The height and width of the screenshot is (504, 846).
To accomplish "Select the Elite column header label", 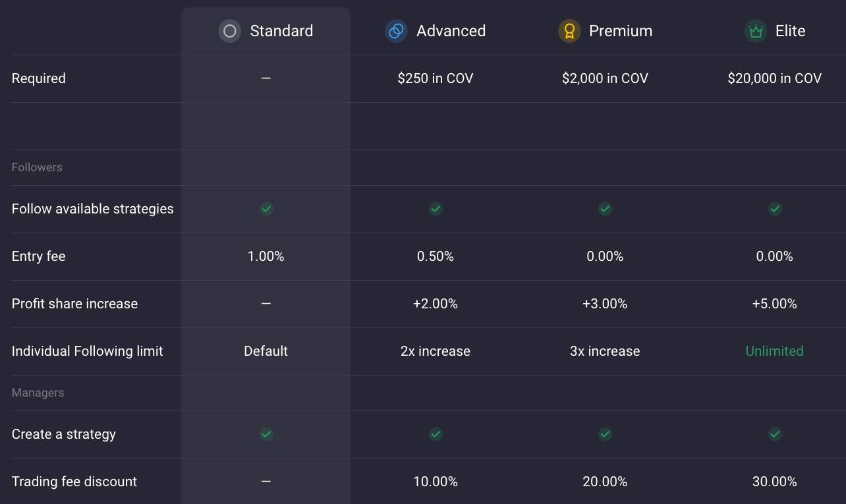I will click(790, 31).
